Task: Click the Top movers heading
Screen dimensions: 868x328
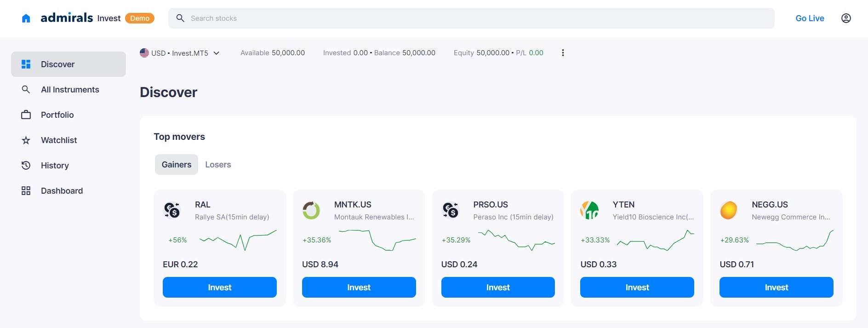Action: [x=179, y=137]
